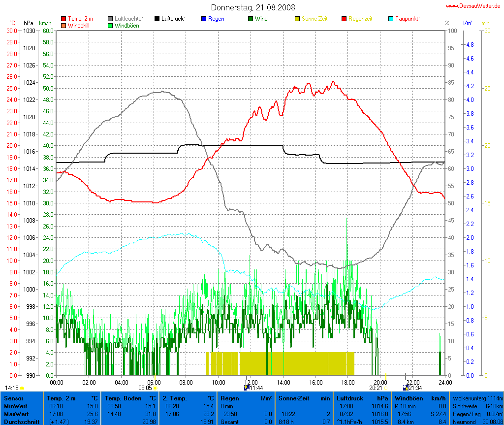The height and width of the screenshot is (425, 504).
Task: Click the blue Regen legend square
Action: coord(204,19)
